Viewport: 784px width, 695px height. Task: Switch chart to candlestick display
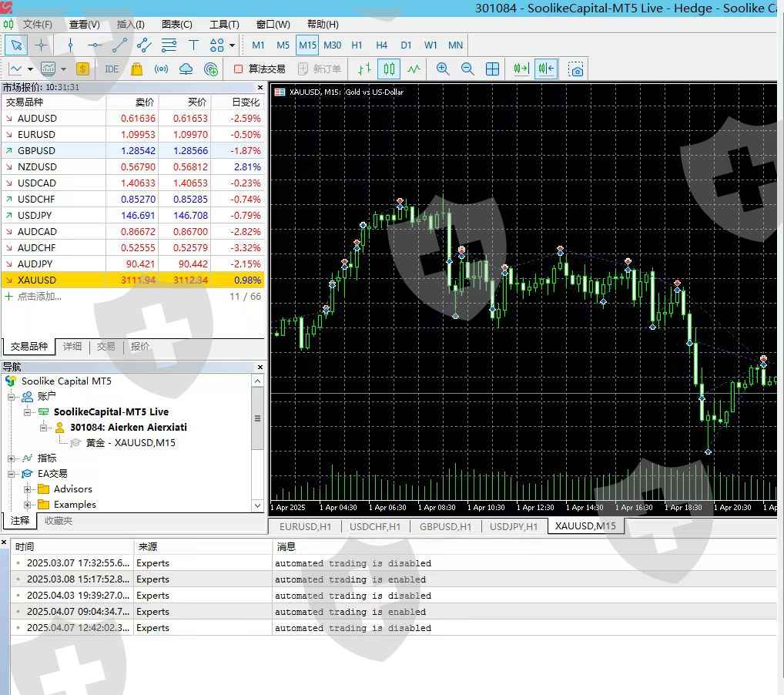(x=389, y=69)
